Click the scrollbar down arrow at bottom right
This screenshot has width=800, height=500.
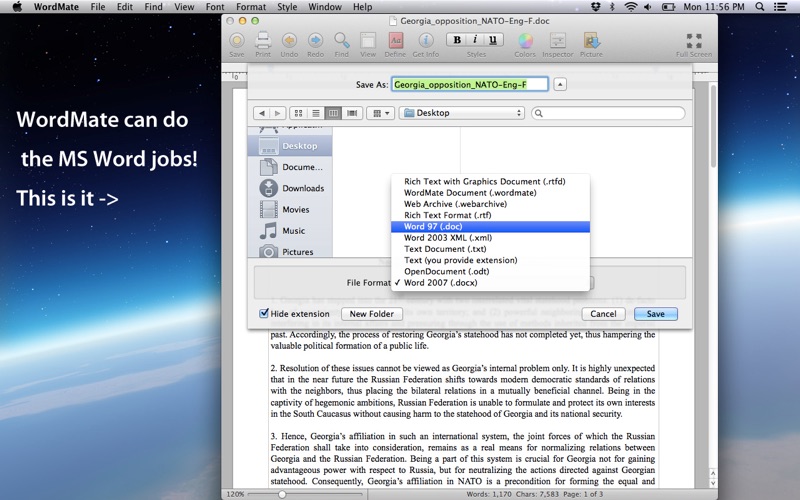(713, 483)
